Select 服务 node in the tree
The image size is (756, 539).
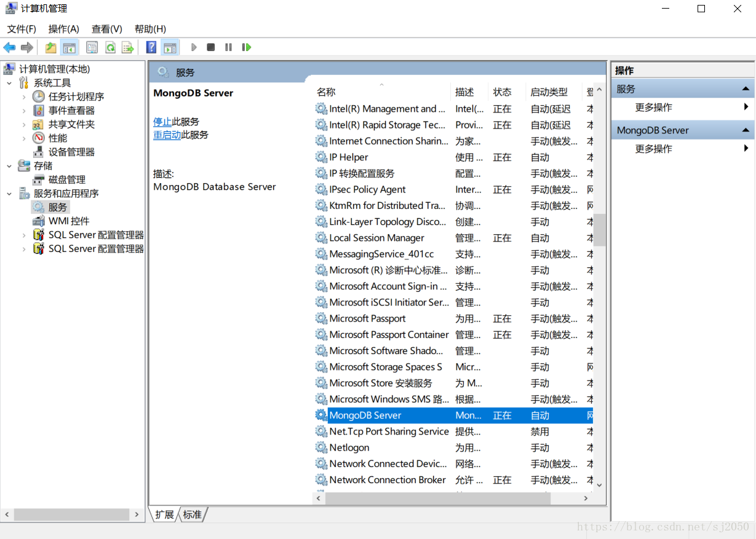click(x=58, y=207)
